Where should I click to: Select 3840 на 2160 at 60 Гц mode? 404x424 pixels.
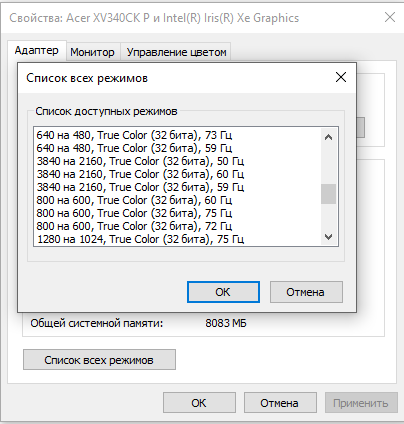(x=140, y=174)
